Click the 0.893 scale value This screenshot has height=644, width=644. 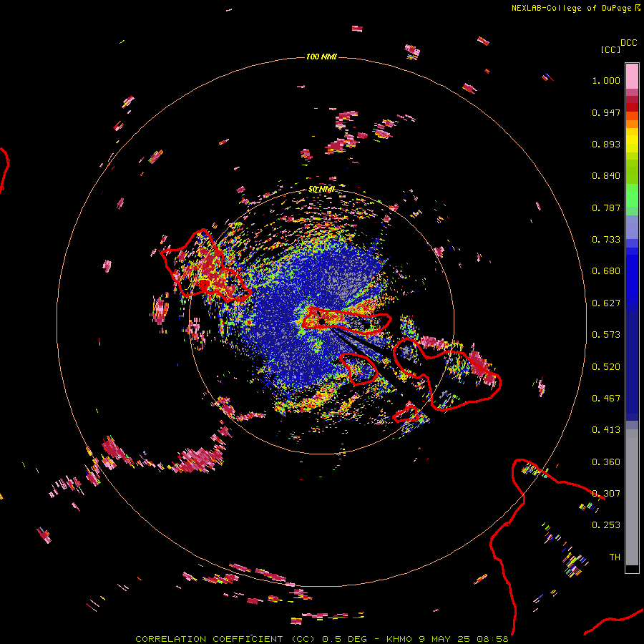(606, 144)
